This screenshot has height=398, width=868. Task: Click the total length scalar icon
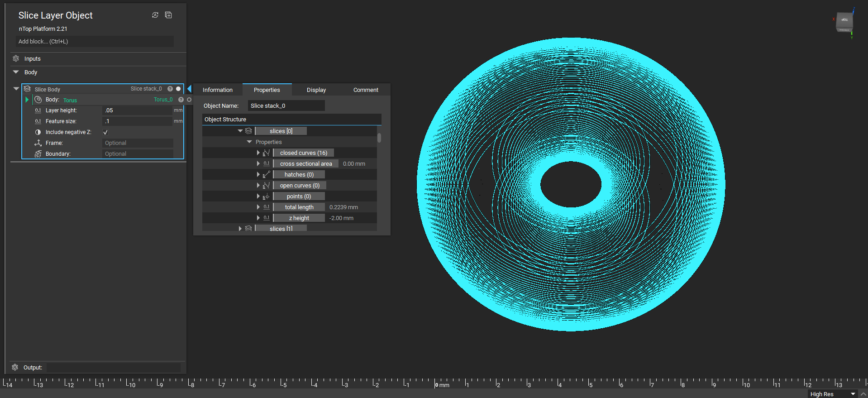(x=267, y=207)
